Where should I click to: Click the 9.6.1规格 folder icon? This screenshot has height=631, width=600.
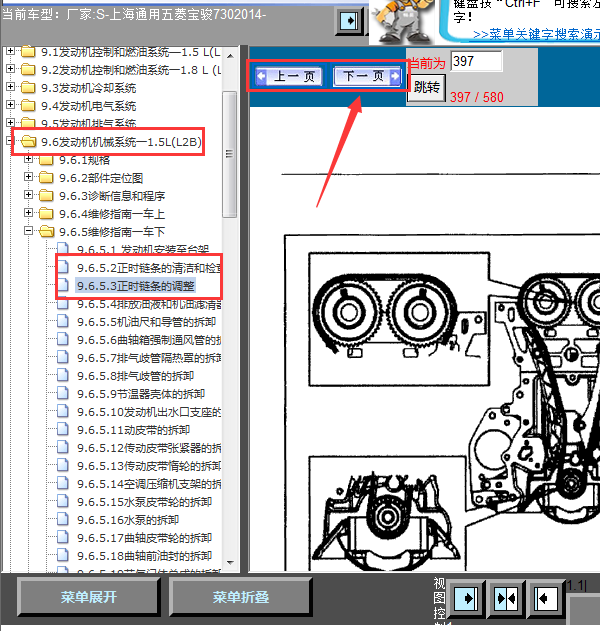click(x=46, y=160)
